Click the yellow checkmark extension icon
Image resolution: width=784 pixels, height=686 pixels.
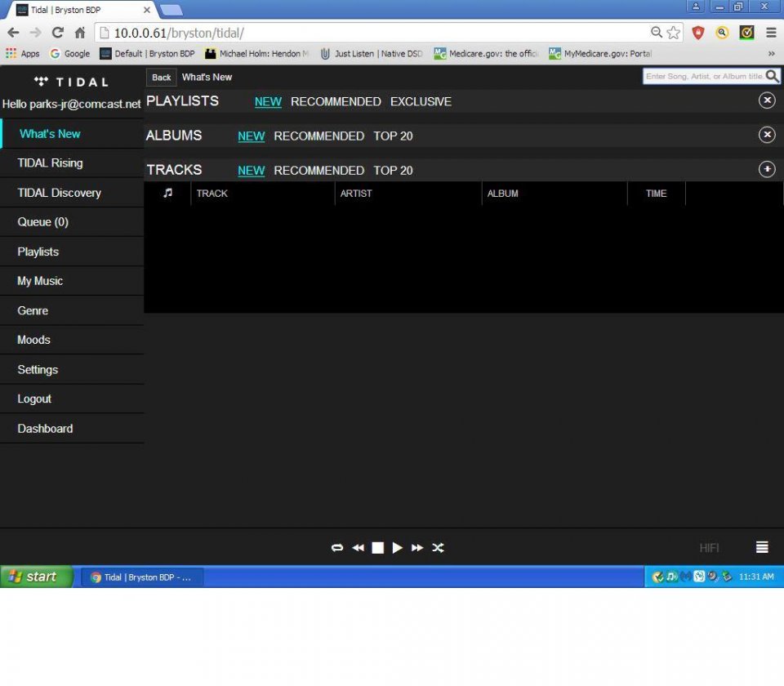pyautogui.click(x=746, y=33)
